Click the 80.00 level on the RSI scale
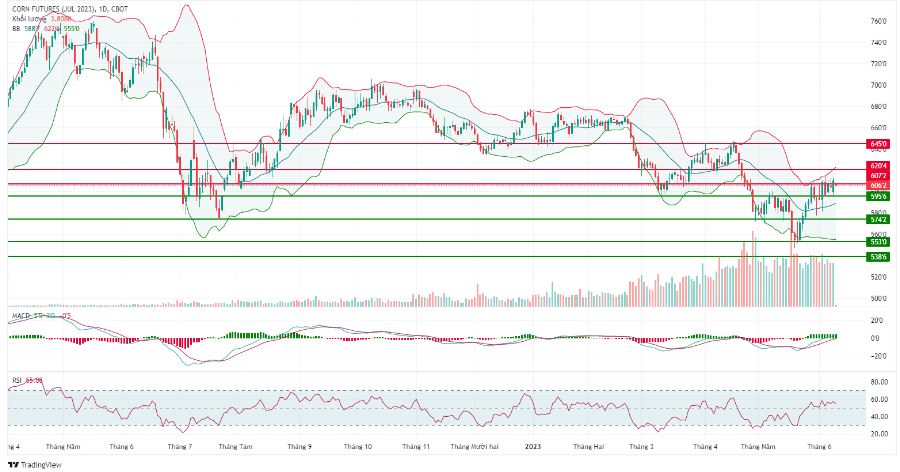Viewport: 900px width, 472px height. (879, 381)
